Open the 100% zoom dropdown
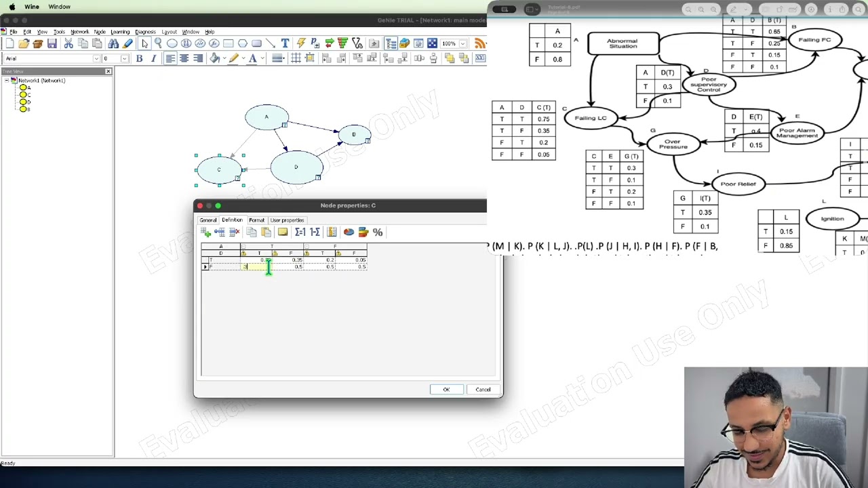868x488 pixels. tap(462, 43)
